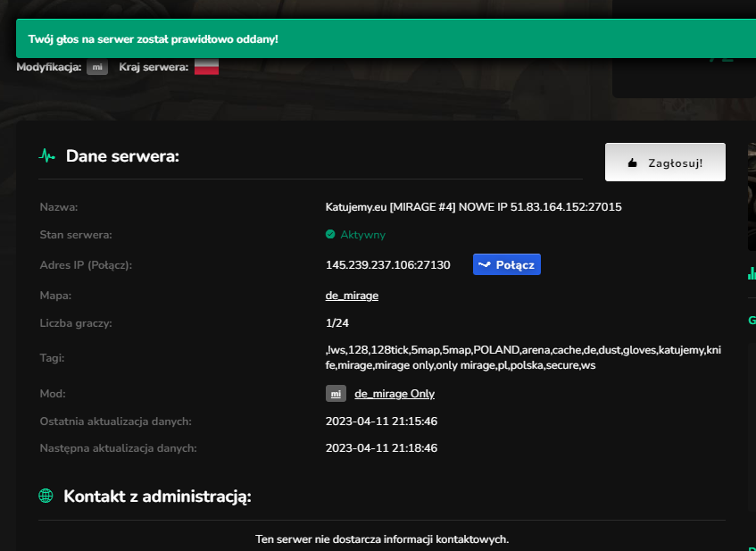This screenshot has width=756, height=551.
Task: Click the Nazwa label
Action: coord(59,207)
